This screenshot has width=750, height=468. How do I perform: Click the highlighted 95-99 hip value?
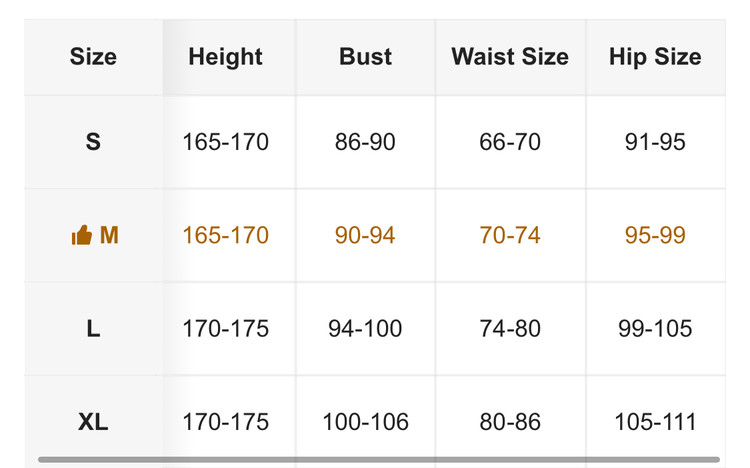pyautogui.click(x=655, y=236)
